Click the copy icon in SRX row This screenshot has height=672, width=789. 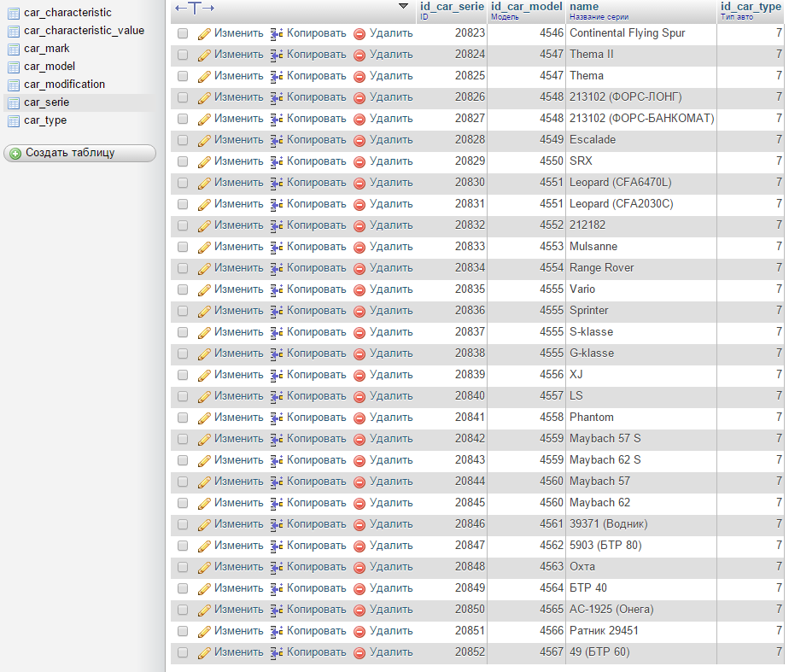click(x=277, y=161)
